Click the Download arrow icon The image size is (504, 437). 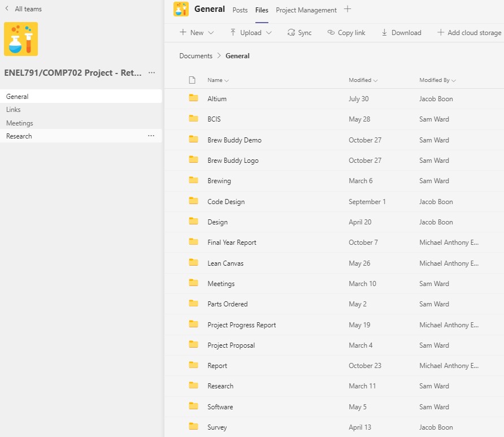point(385,33)
